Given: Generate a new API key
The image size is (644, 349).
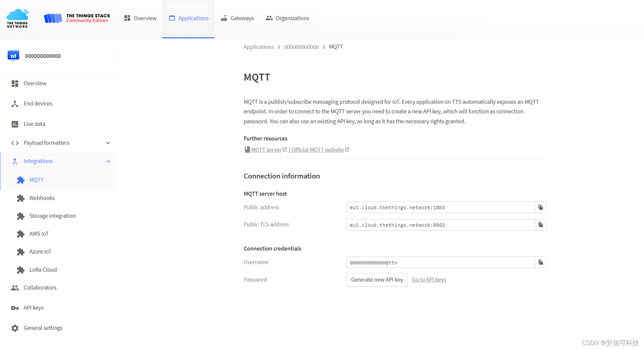Looking at the screenshot, I should 377,280.
